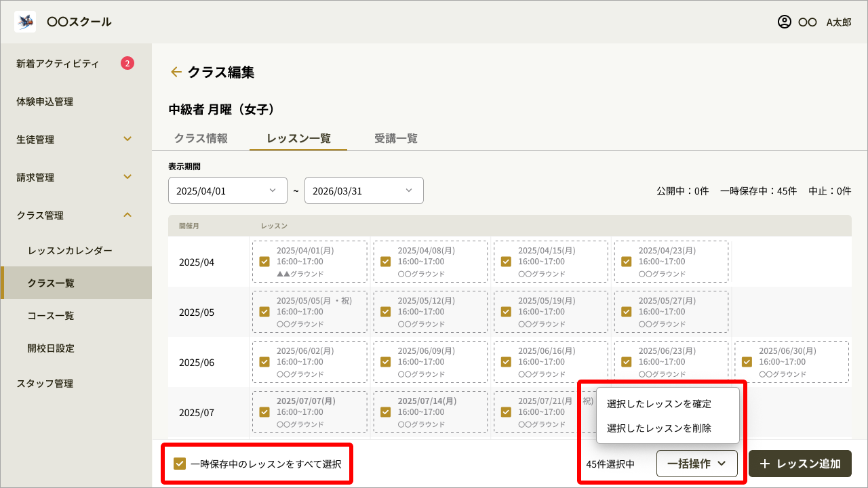Toggle the 一時保存中のレッスンをすべて選択 checkbox

pos(180,464)
